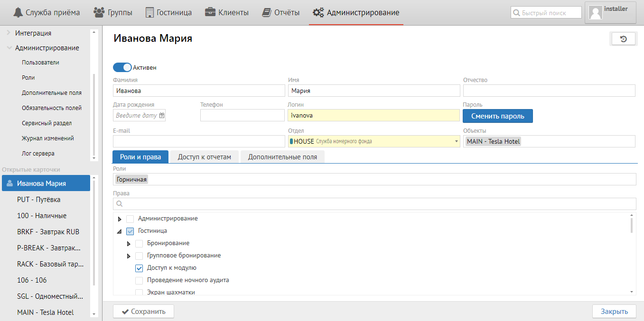
Task: Enable the Проведение ночного аудита checkbox
Action: pyautogui.click(x=139, y=280)
